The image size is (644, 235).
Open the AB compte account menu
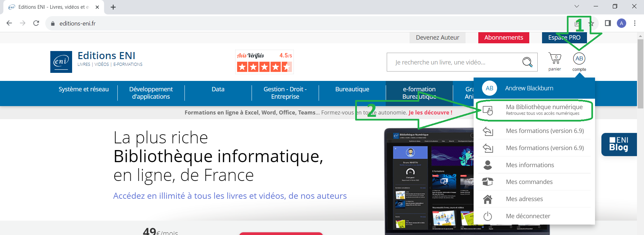[579, 62]
